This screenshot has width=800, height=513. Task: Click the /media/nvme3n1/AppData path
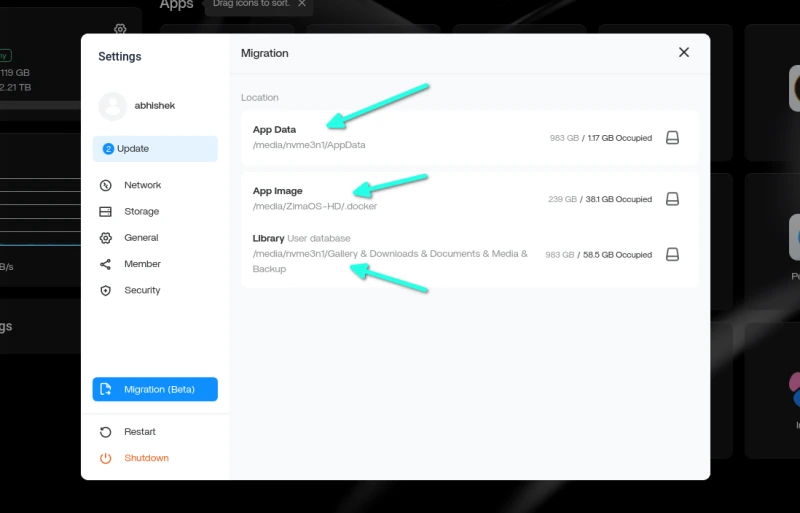click(x=309, y=145)
